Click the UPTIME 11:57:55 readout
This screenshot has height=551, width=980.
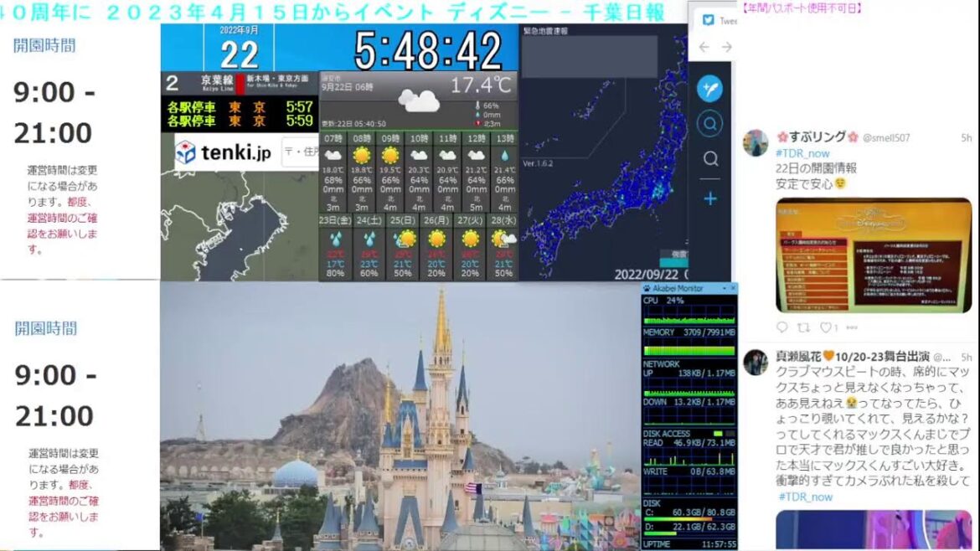(x=689, y=545)
